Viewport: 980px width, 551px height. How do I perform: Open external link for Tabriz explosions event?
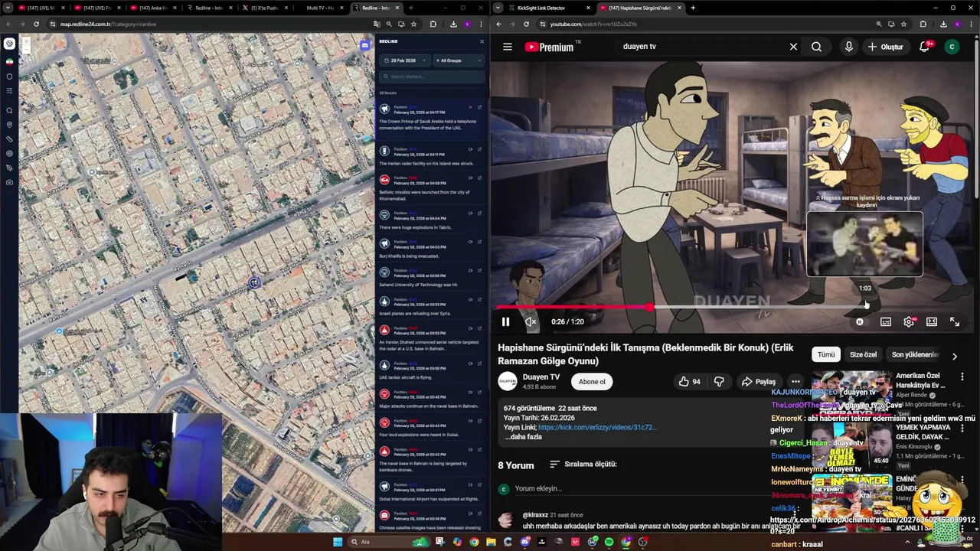(x=479, y=213)
